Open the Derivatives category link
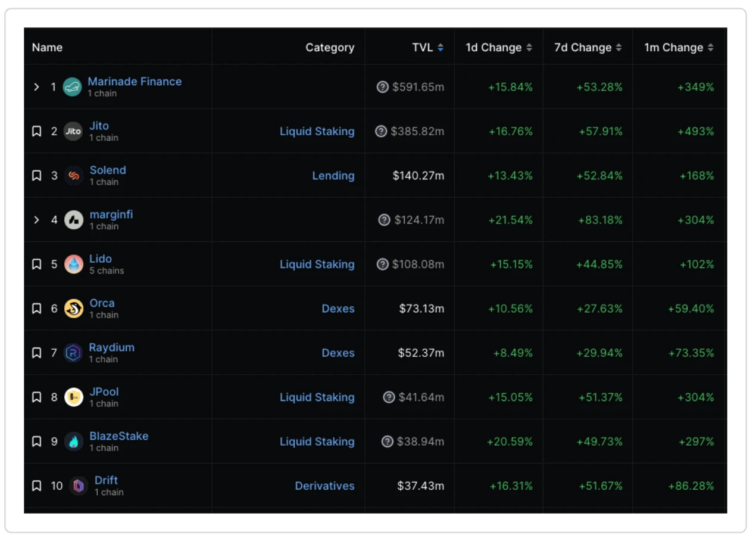Viewport: 756px width, 541px height. [324, 486]
